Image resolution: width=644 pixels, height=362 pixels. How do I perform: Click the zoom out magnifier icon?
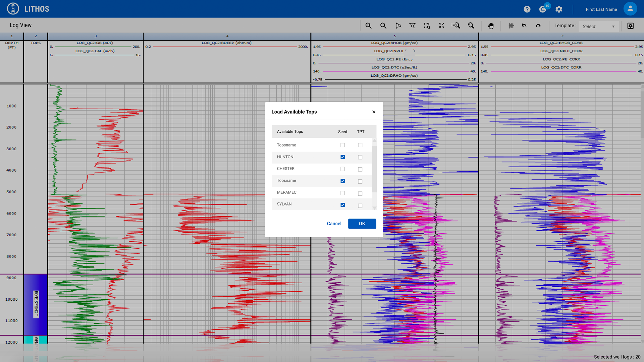pyautogui.click(x=383, y=26)
